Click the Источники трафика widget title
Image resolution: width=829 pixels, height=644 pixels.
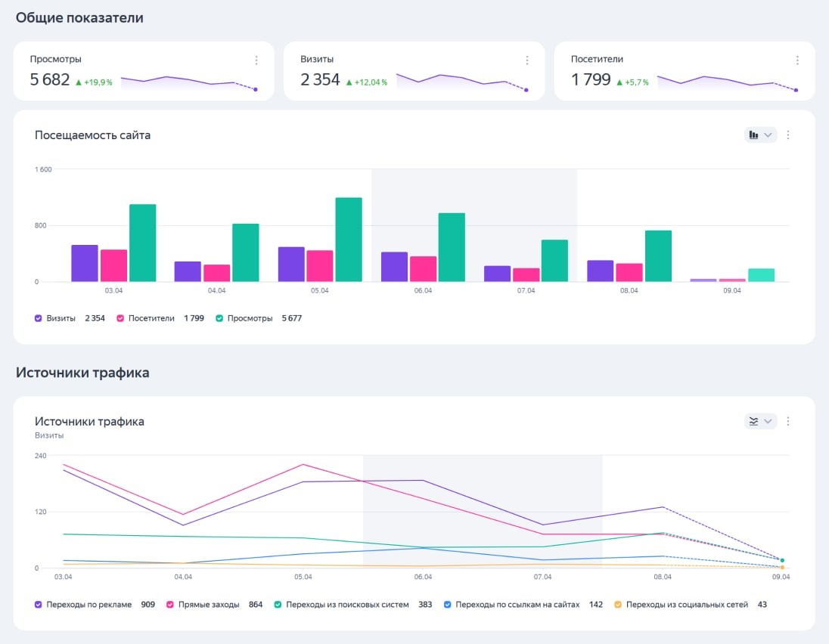(x=89, y=421)
